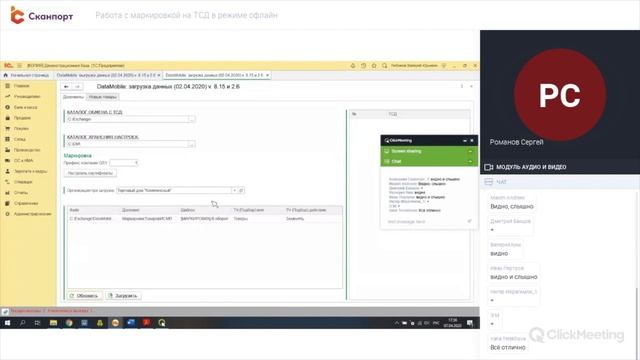Minimize the ClickMeeting floating popup
This screenshot has height=360, width=640.
pyautogui.click(x=464, y=140)
